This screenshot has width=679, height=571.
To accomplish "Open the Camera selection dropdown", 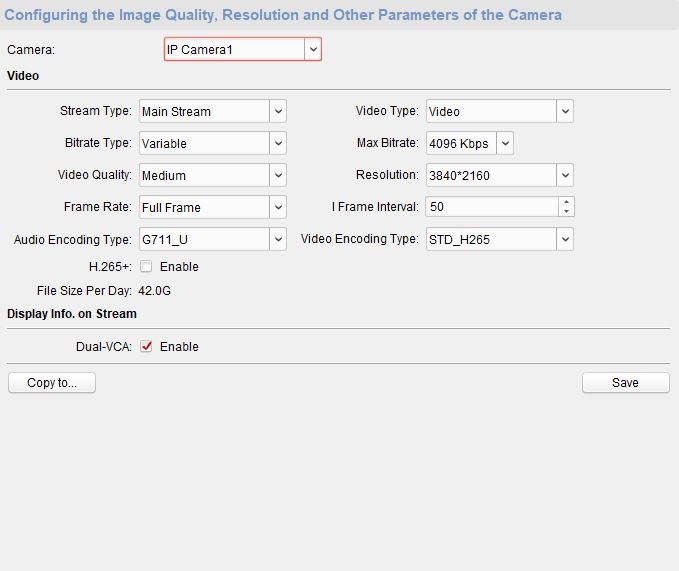I will pos(313,49).
